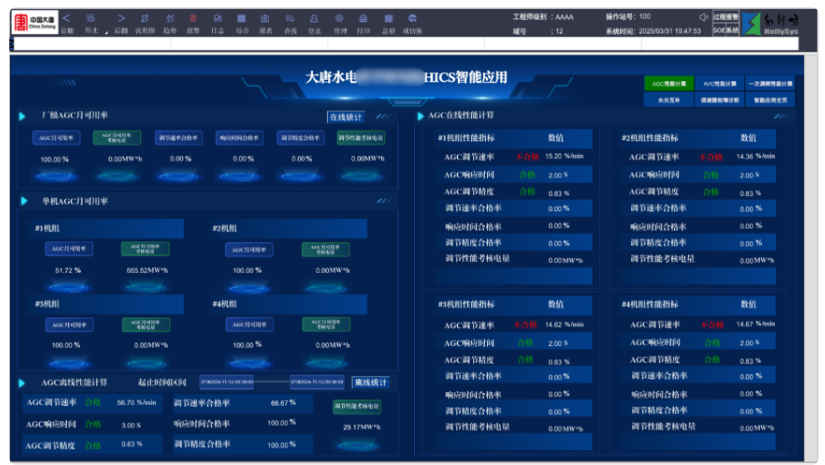
Task: Click #2机组 AGC调节速率 value 14.36 %/min
Action: pos(756,156)
